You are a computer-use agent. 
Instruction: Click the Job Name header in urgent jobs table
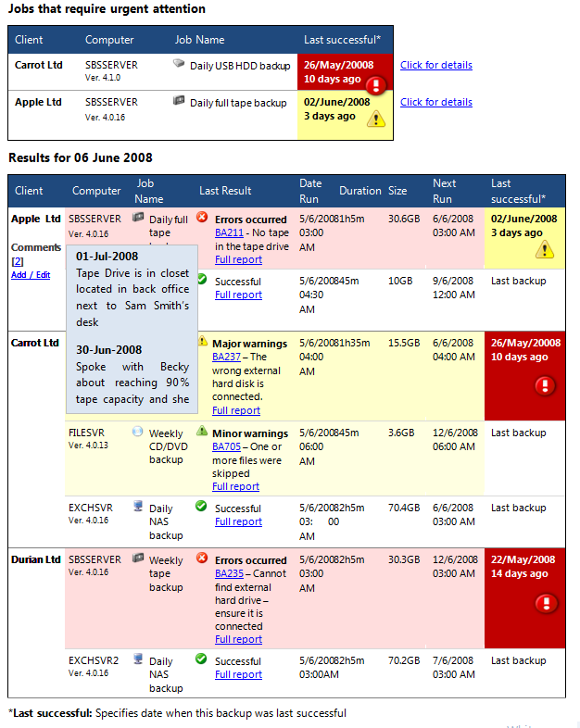tap(199, 40)
